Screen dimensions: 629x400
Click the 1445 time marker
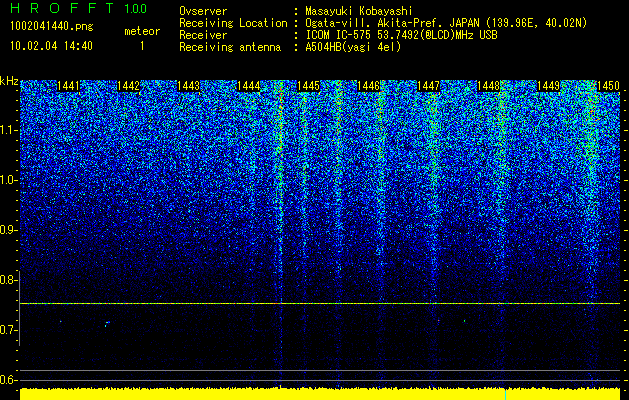(308, 86)
